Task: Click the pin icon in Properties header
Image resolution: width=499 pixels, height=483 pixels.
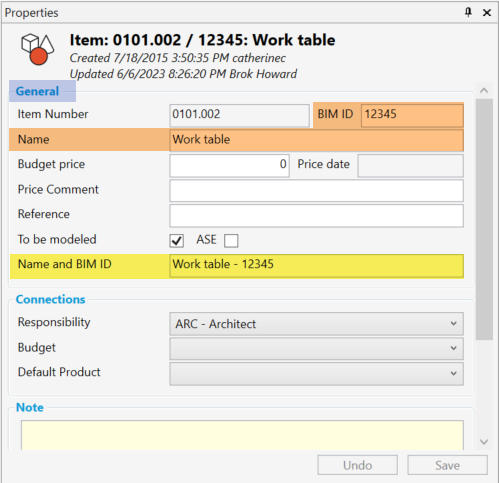Action: coord(468,13)
